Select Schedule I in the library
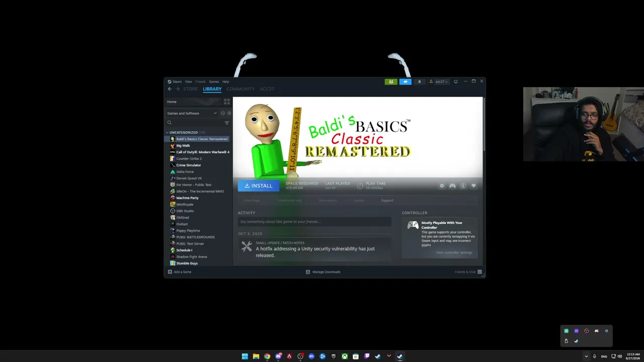 (x=198, y=250)
